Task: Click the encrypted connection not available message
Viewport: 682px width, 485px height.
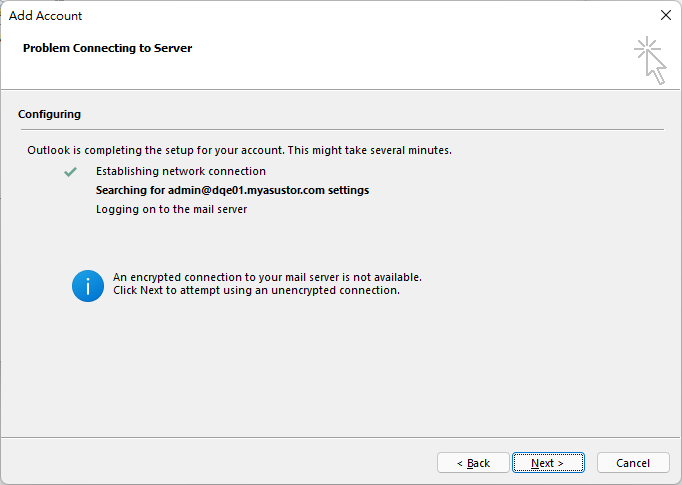Action: click(267, 277)
